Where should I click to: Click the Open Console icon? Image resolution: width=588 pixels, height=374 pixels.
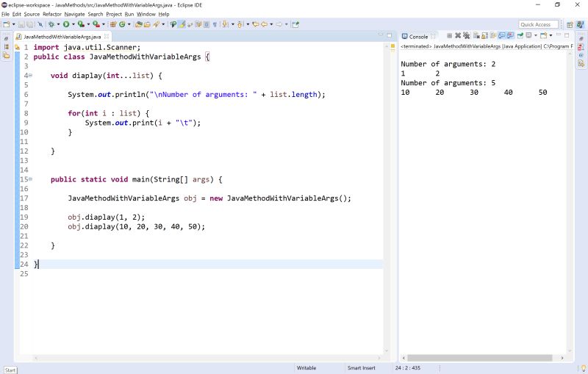(x=543, y=35)
